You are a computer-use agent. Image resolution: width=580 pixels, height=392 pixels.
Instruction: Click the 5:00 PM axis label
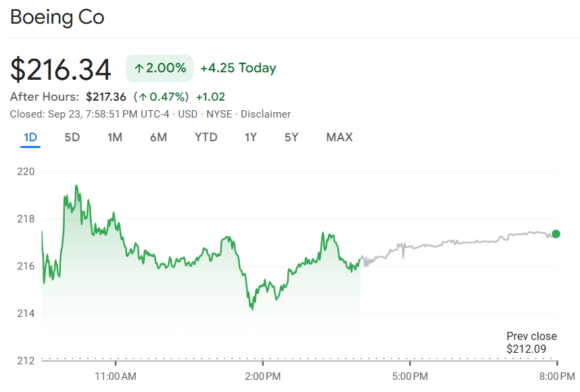pos(410,375)
